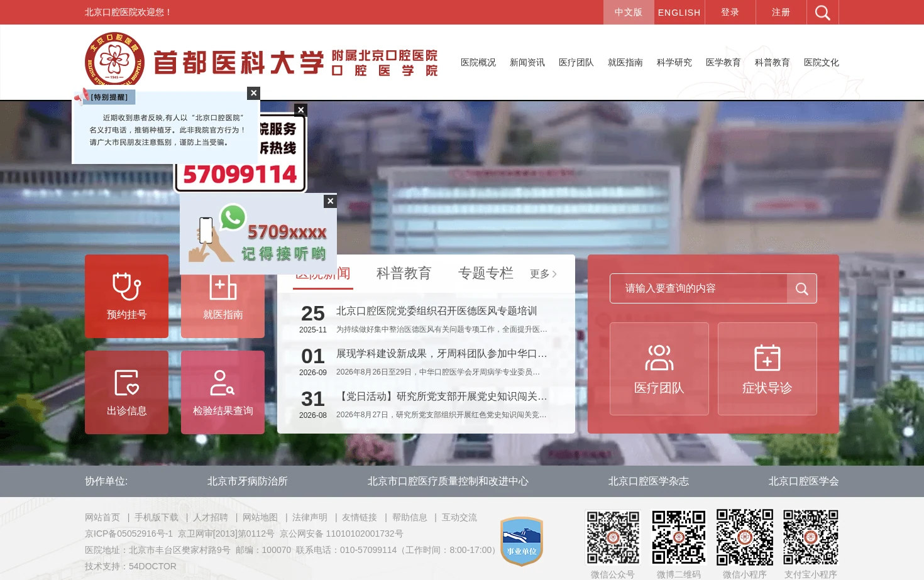Submit query with panel search button
The width and height of the screenshot is (924, 580).
802,288
